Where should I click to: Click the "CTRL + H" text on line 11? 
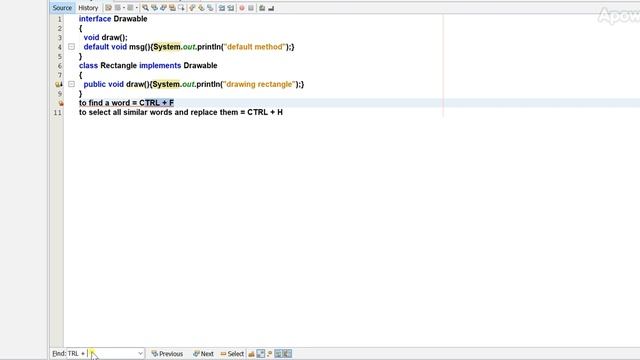[x=265, y=112]
